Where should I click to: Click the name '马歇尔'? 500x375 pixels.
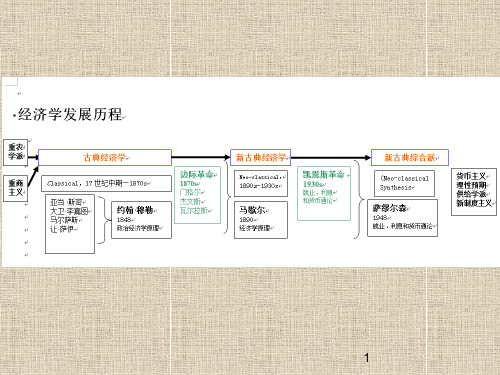click(x=252, y=210)
